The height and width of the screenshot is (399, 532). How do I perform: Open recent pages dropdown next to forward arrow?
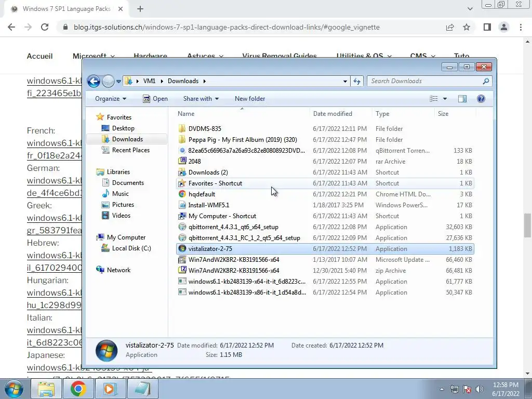click(x=118, y=82)
